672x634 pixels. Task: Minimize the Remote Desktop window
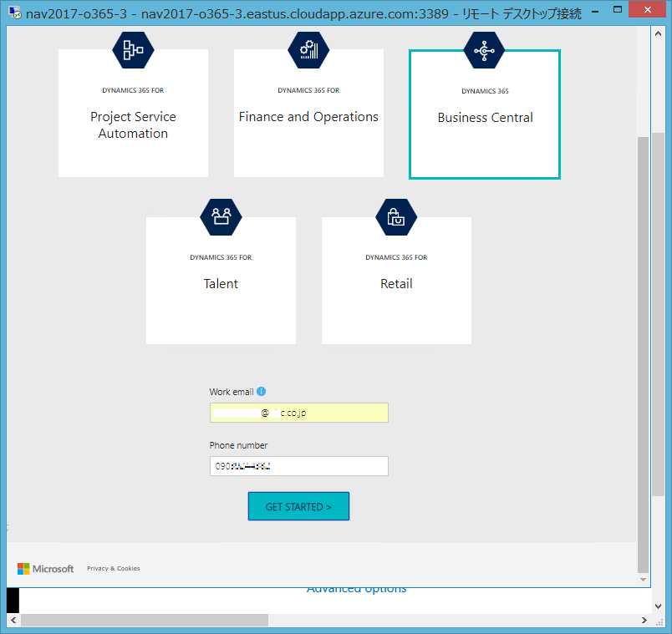595,12
